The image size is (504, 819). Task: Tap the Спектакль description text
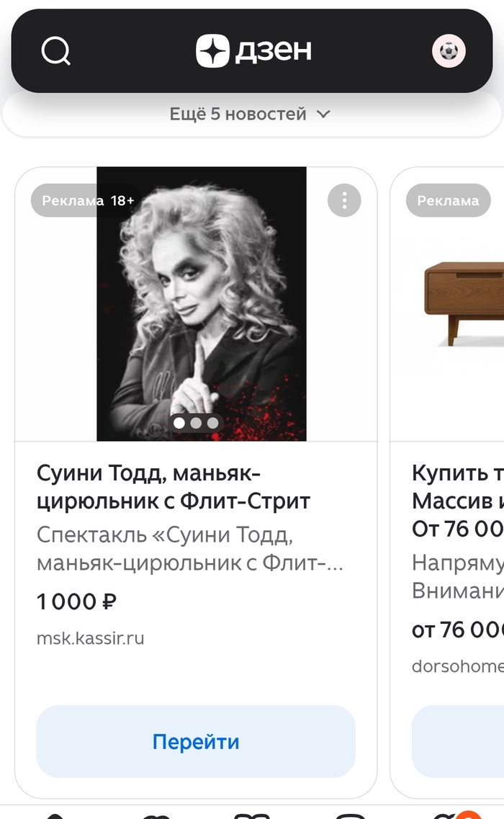click(x=190, y=549)
